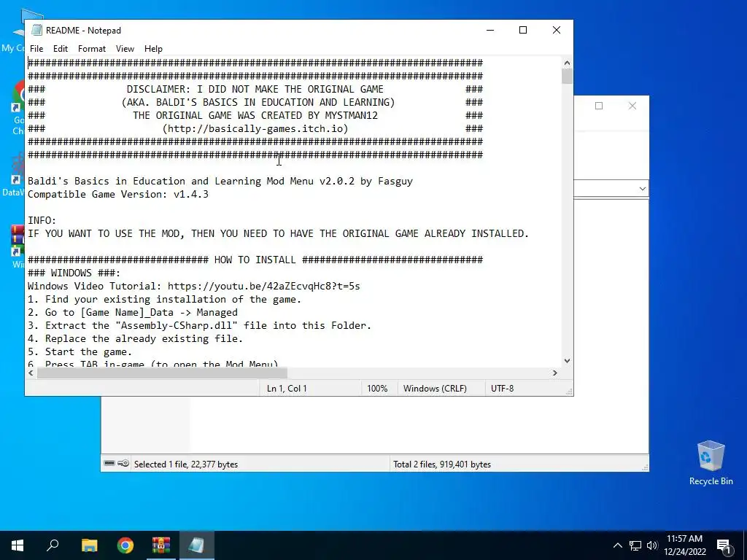Click the 'Compatible Game Version: v1.4.3' line
747x560 pixels.
[x=117, y=194]
